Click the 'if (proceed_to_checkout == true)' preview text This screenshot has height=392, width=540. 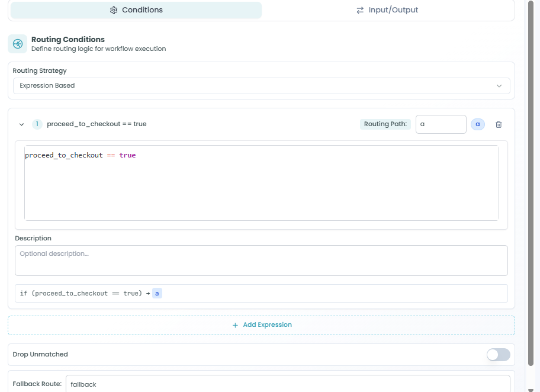click(x=81, y=293)
